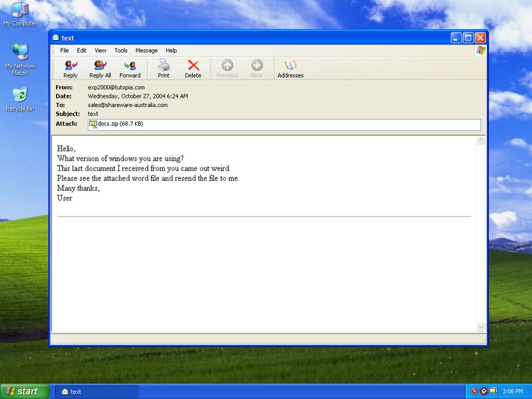Open the Addresses book

(290, 68)
